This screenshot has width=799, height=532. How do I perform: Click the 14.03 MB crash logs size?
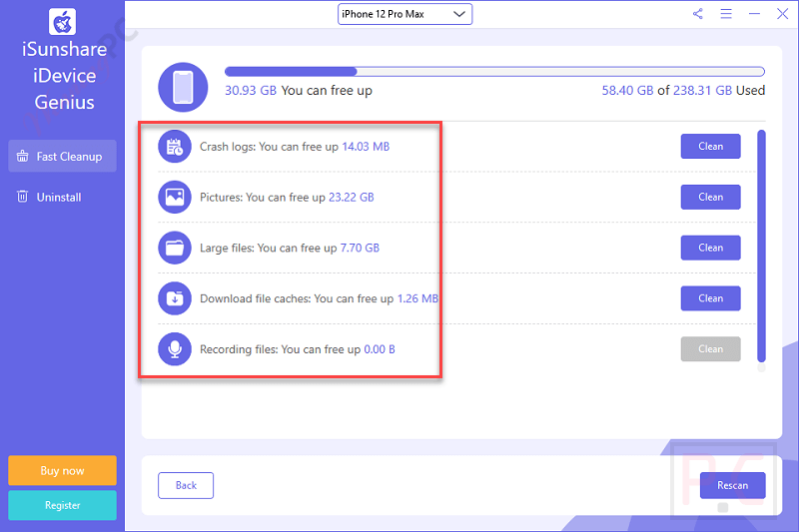tap(366, 147)
